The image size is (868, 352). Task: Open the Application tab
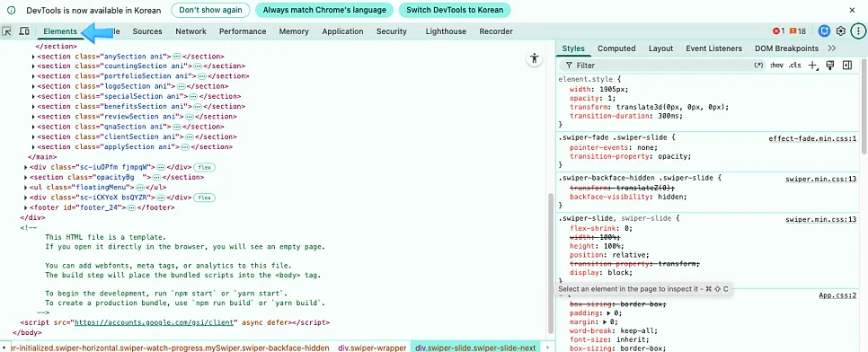pyautogui.click(x=342, y=31)
